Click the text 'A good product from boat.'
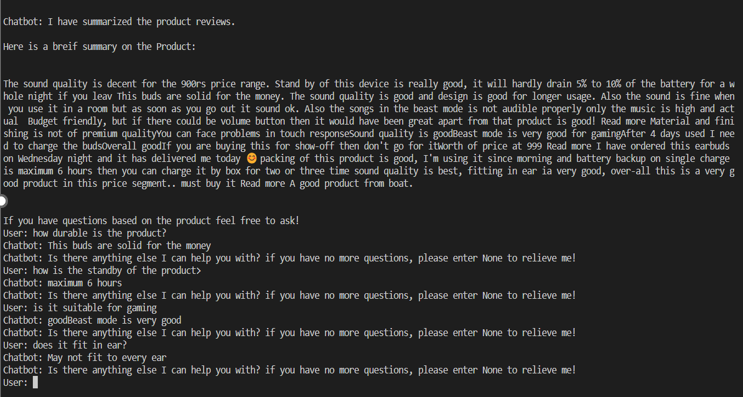This screenshot has height=397, width=743. [351, 183]
